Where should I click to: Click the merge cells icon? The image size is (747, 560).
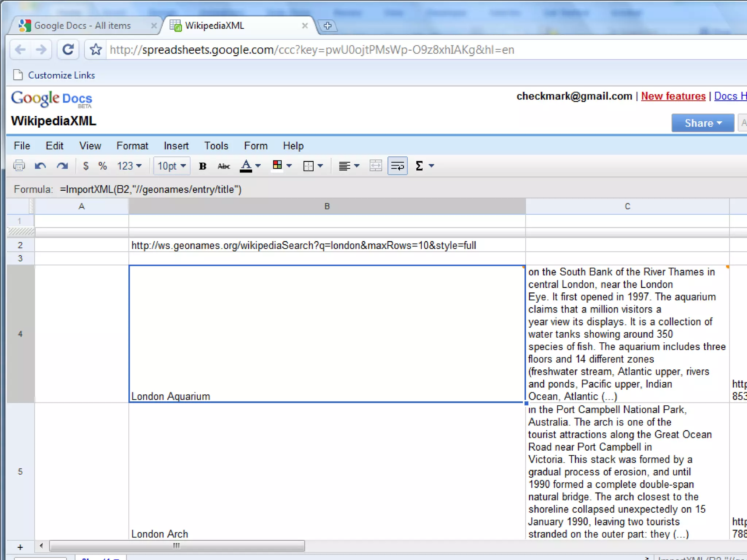(375, 166)
